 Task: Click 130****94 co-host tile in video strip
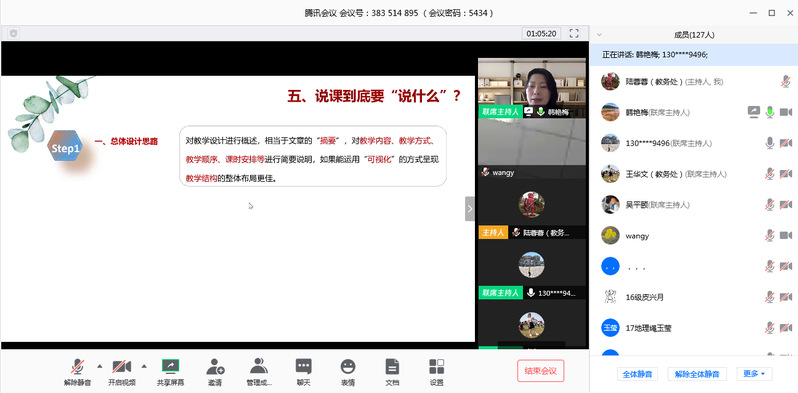tap(532, 269)
